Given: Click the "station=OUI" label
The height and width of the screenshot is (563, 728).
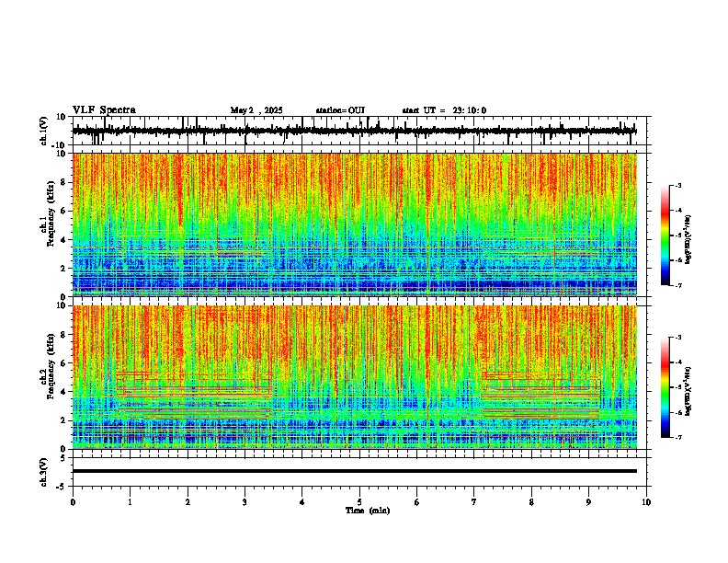Looking at the screenshot, I should point(340,110).
